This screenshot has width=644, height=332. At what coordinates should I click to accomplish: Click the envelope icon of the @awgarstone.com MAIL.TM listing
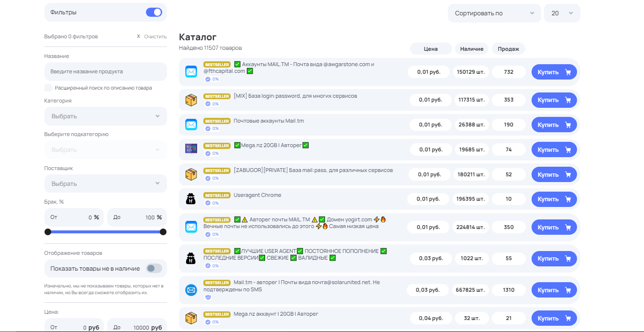coord(191,72)
